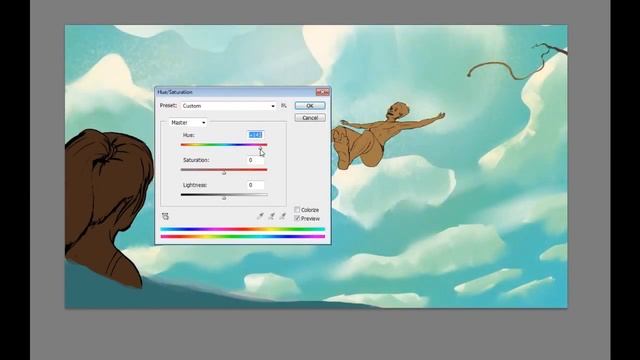Image resolution: width=640 pixels, height=360 pixels.
Task: Open the Master channel dropdown
Action: [x=188, y=122]
